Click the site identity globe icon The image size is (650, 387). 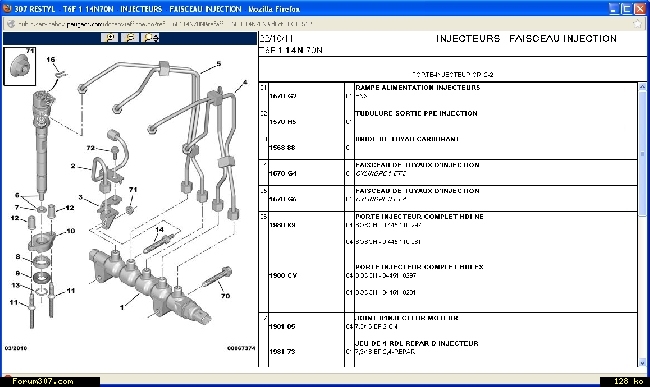click(11, 24)
